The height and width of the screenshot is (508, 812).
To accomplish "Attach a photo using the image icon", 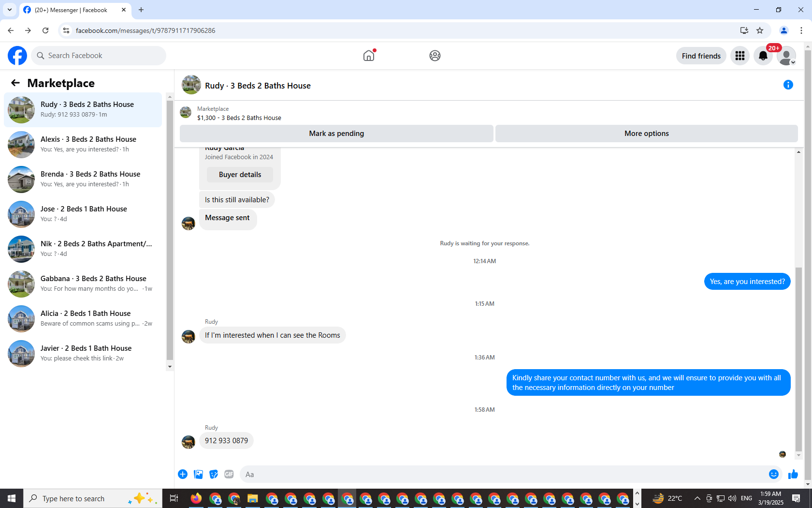I will click(198, 474).
